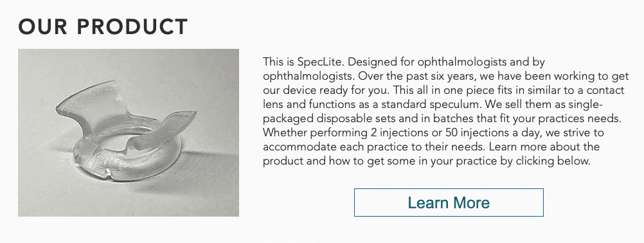
Task: Click the word PRODUCT in the heading
Action: click(x=132, y=27)
